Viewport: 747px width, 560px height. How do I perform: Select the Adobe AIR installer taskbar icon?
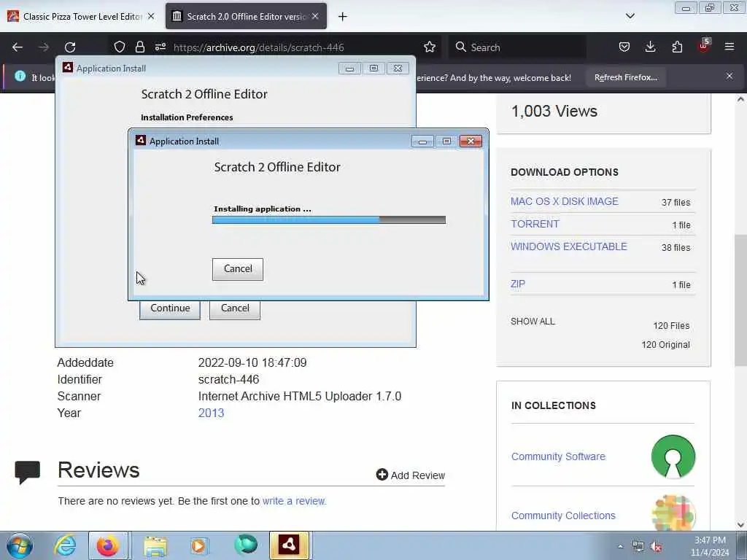click(x=289, y=545)
